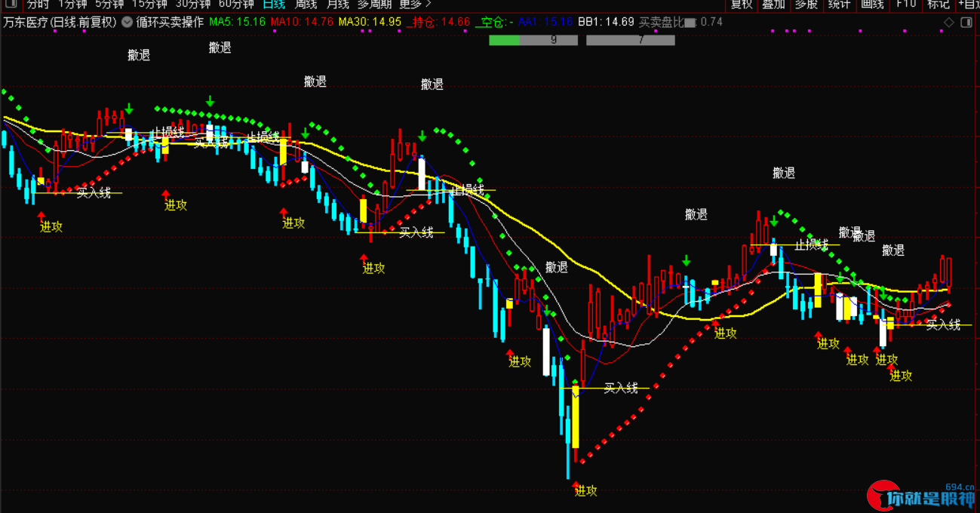
Task: Open the 多周期 multi-period view
Action: [x=374, y=4]
